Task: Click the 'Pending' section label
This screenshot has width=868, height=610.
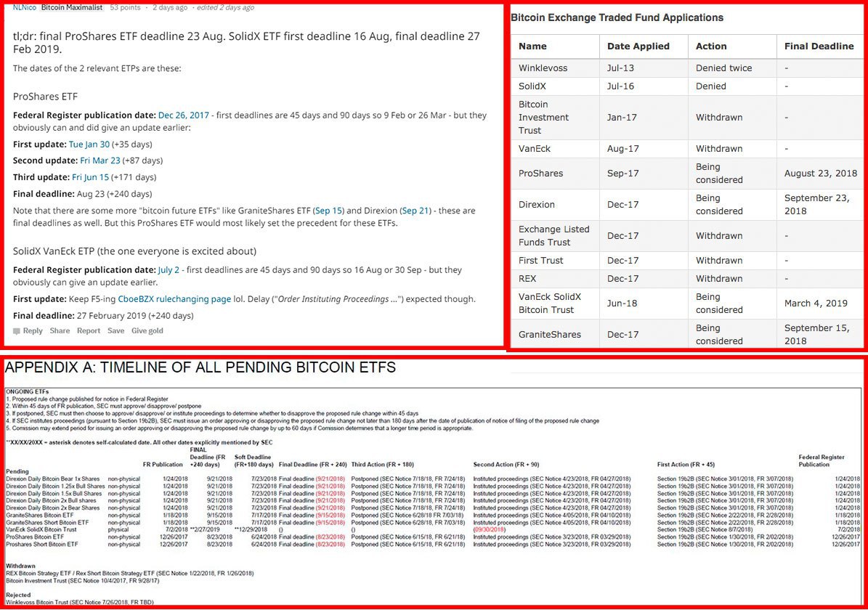Action: tap(17, 471)
